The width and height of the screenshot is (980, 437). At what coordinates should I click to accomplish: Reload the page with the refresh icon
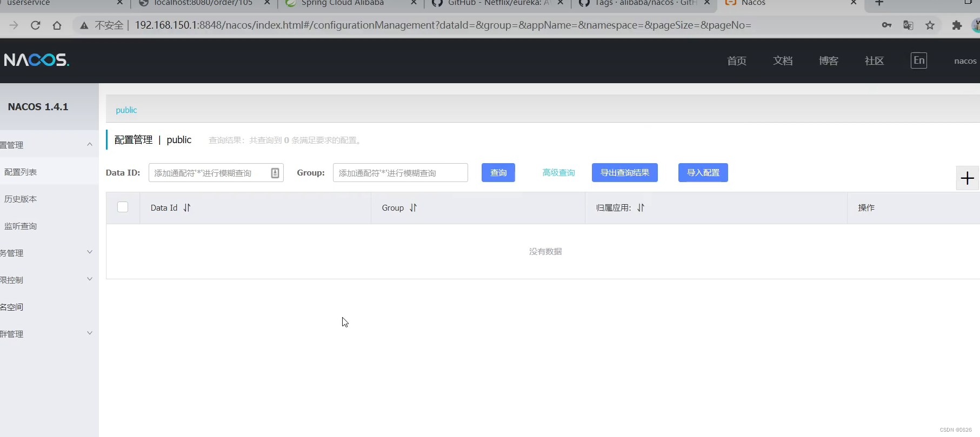pyautogui.click(x=36, y=25)
